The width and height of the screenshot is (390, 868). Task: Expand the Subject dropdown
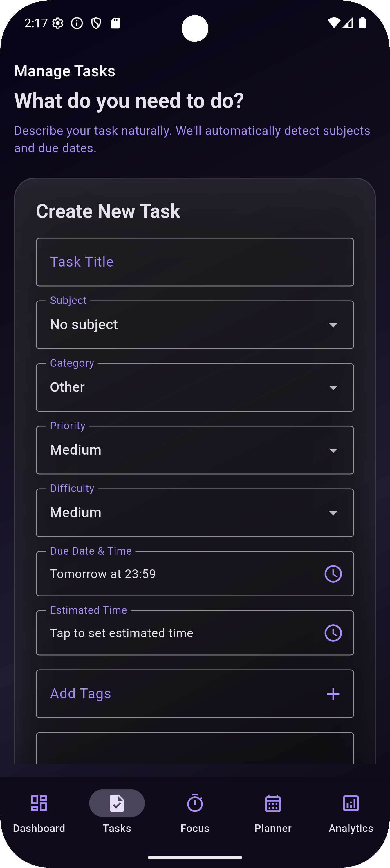tap(195, 325)
